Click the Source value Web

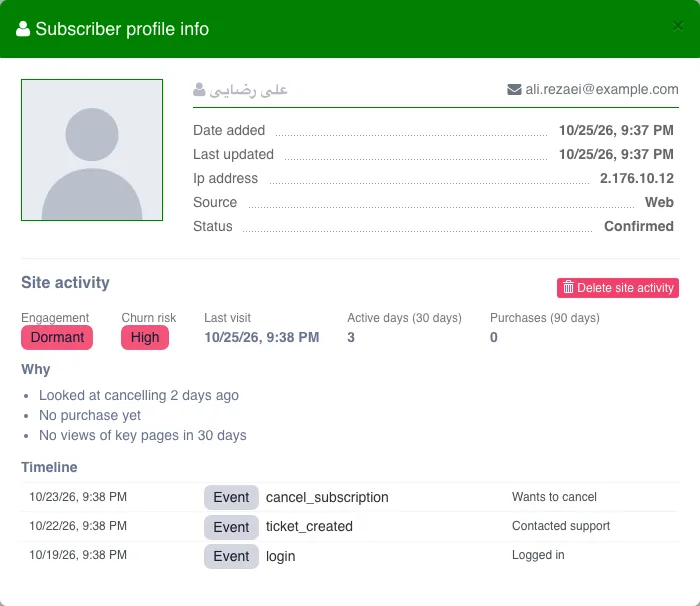pos(659,202)
